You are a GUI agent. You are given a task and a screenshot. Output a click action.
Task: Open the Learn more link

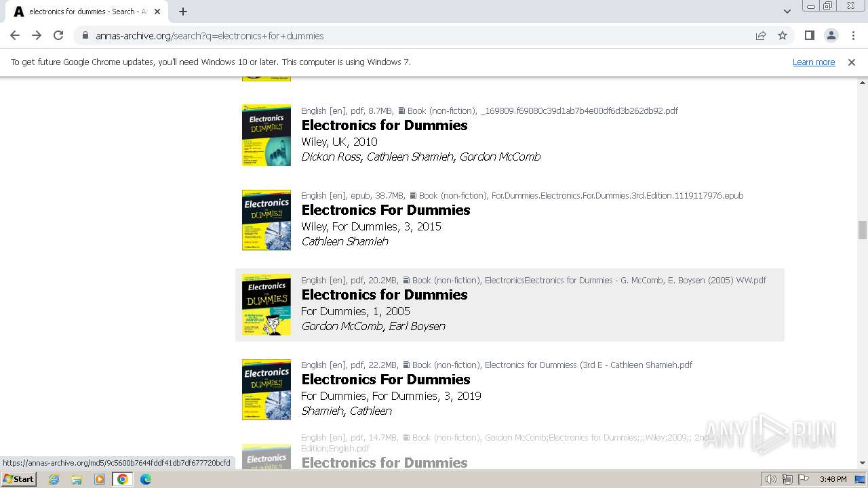tap(814, 62)
